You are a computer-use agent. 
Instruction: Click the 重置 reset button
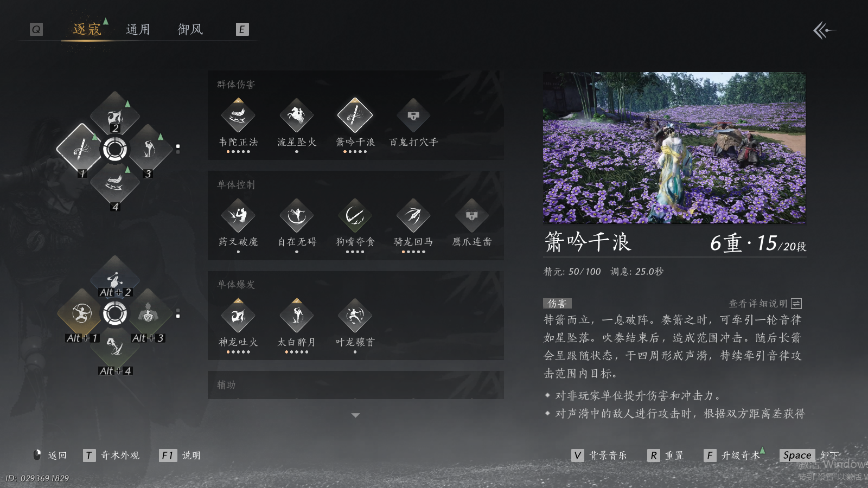[x=666, y=455]
